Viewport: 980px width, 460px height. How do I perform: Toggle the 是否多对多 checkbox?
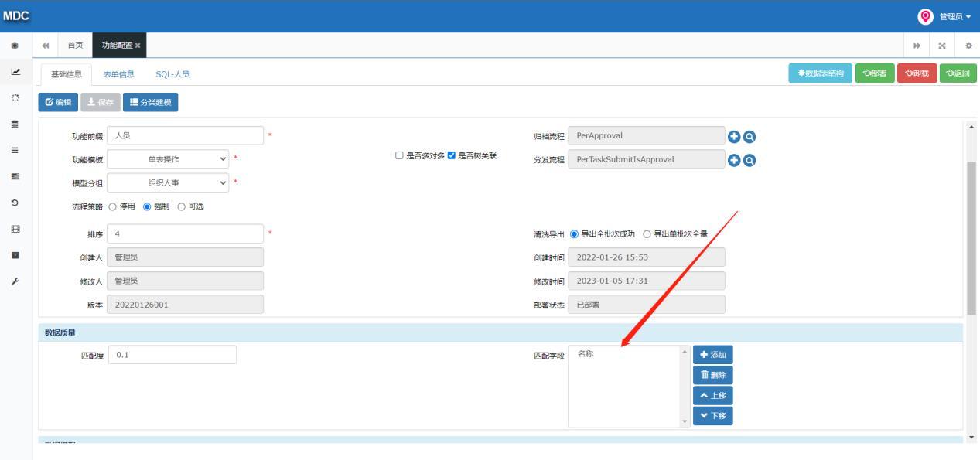pyautogui.click(x=400, y=156)
